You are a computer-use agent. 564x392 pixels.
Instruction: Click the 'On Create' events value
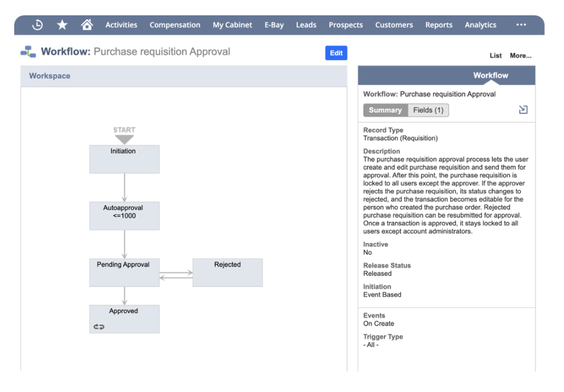(x=378, y=324)
